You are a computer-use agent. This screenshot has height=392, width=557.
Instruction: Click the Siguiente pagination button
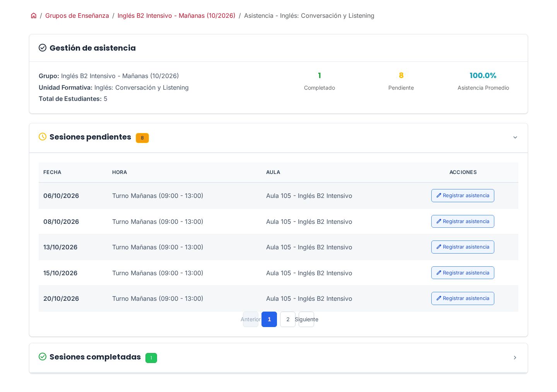click(306, 319)
